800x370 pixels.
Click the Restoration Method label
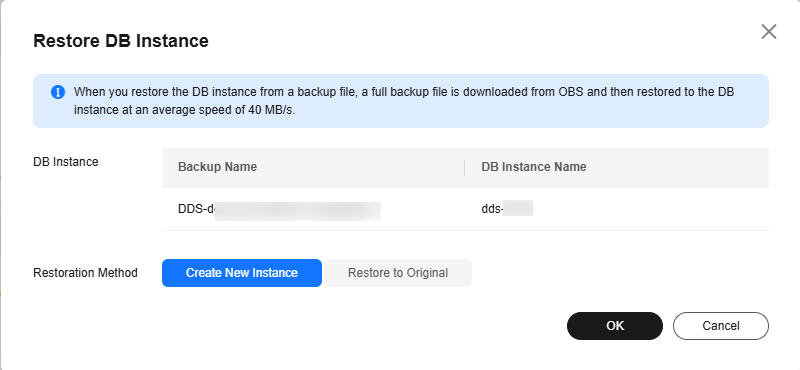(85, 273)
